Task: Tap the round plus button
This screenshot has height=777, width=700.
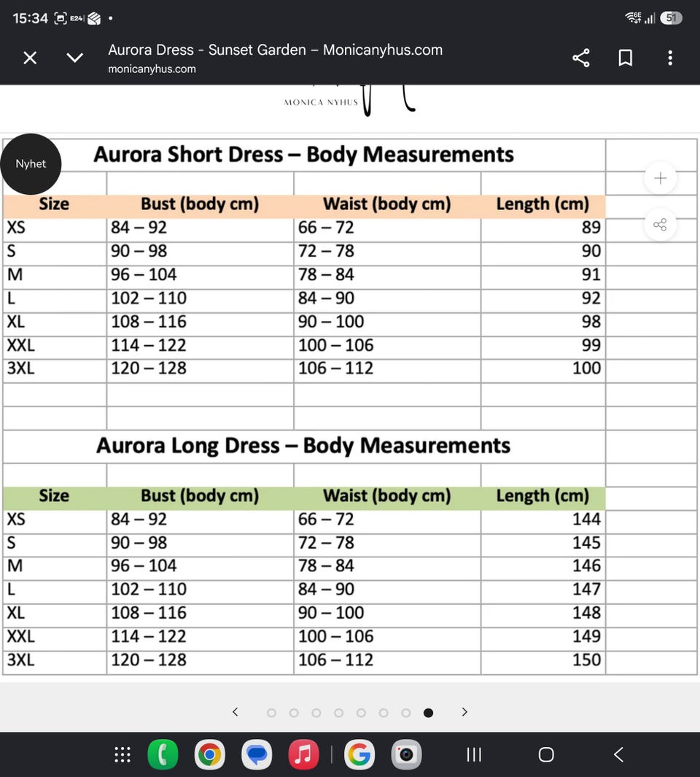Action: [660, 178]
